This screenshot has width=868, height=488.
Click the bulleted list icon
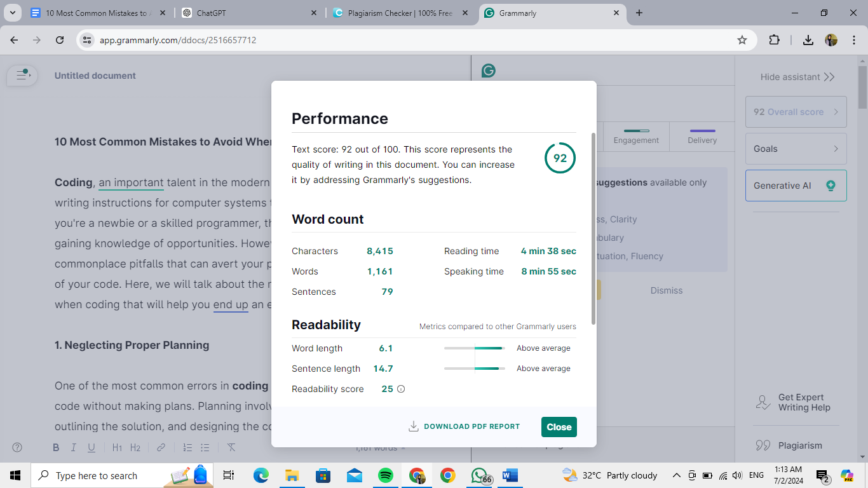point(205,447)
